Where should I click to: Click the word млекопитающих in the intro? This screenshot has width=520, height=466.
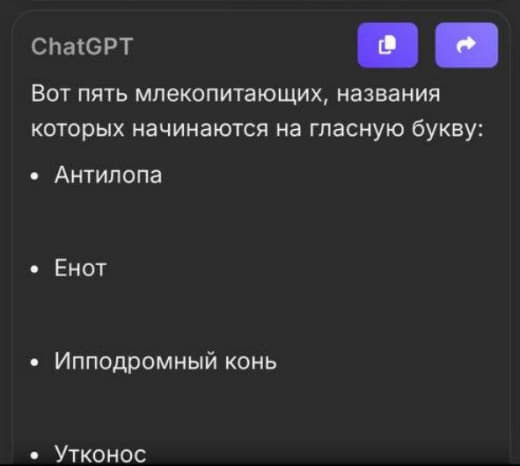click(x=231, y=94)
